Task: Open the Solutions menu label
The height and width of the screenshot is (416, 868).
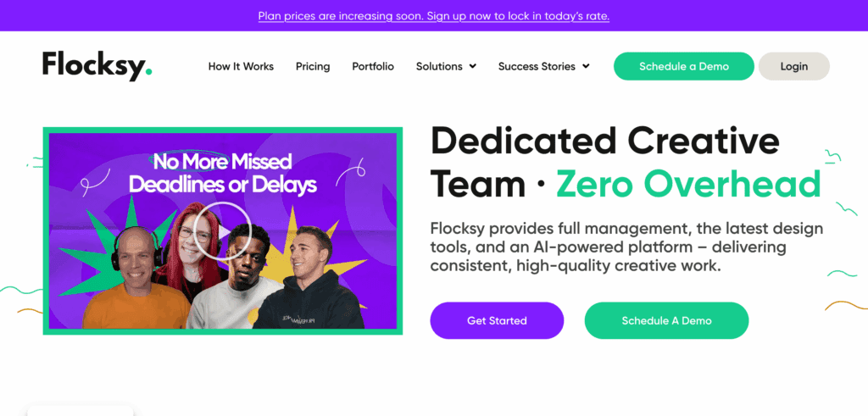Action: point(439,66)
